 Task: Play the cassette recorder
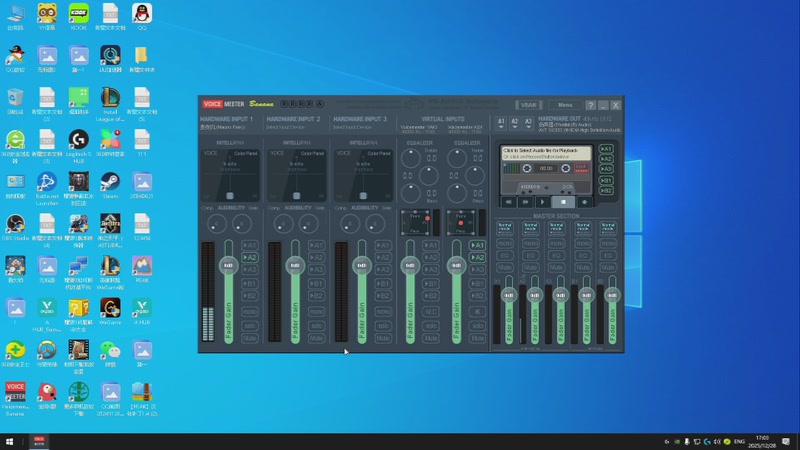coord(542,202)
